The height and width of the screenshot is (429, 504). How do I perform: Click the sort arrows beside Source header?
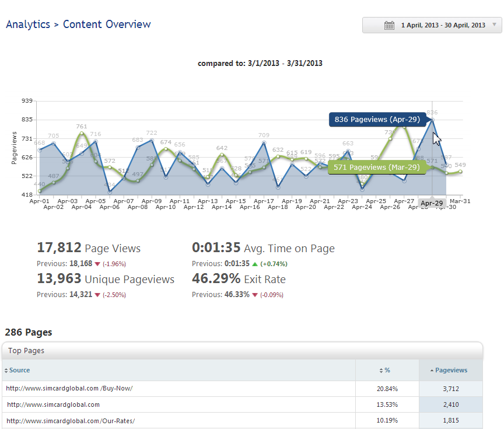click(6, 371)
